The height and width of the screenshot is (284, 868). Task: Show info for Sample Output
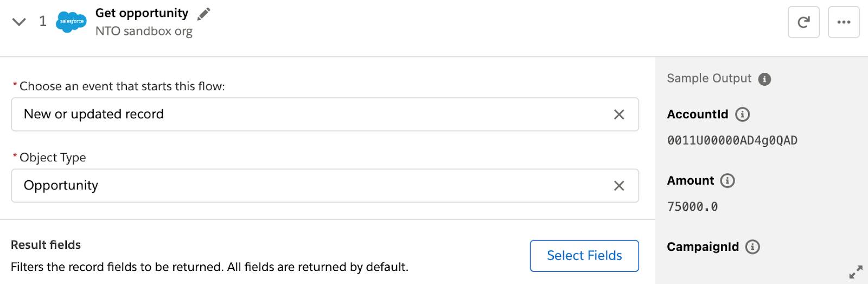[764, 79]
